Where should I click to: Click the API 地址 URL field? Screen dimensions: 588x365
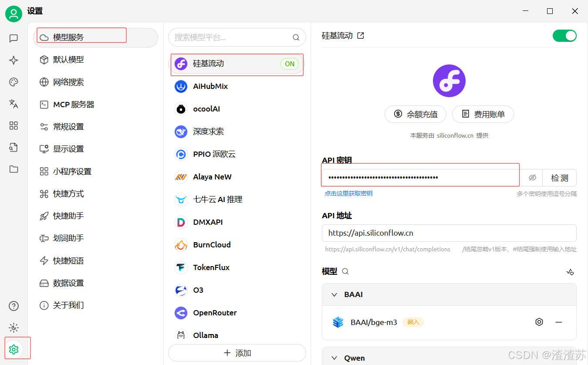pos(449,233)
